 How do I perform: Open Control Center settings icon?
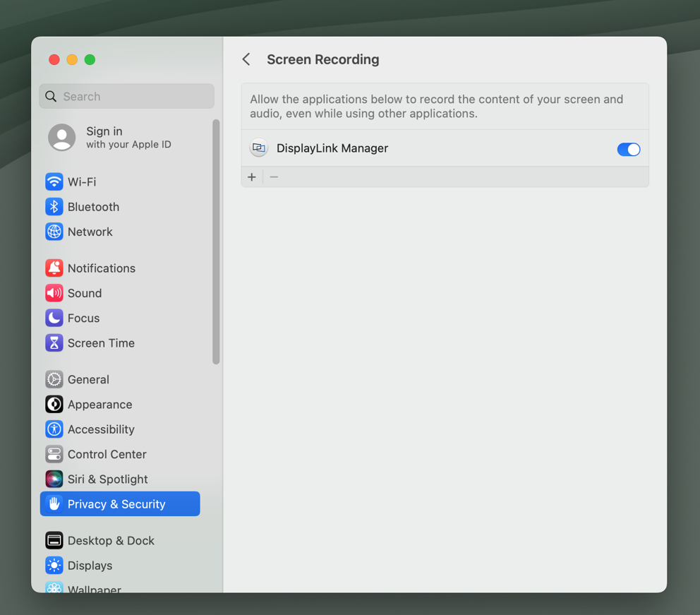(x=54, y=454)
